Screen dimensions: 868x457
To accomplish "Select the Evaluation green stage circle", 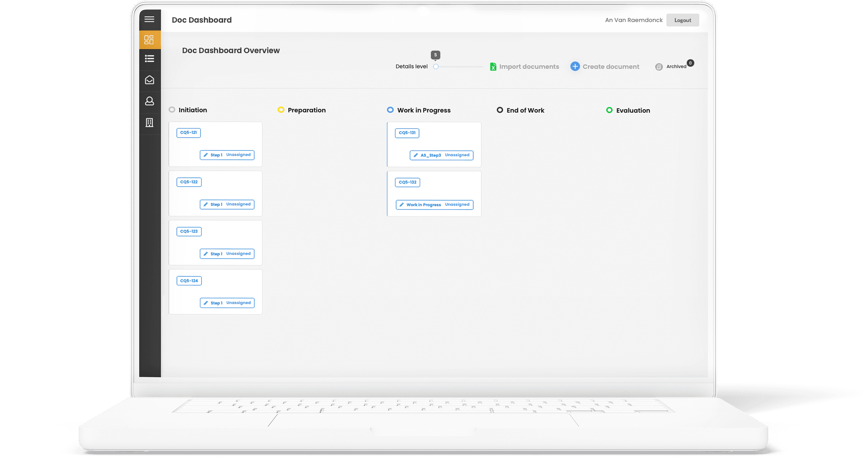I will [609, 110].
